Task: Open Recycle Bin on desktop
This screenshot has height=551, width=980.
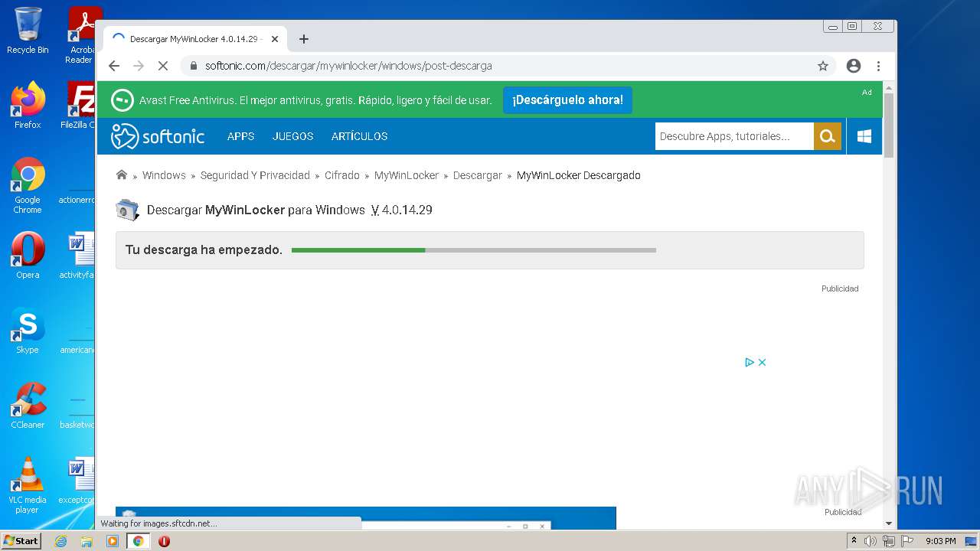Action: point(28,31)
